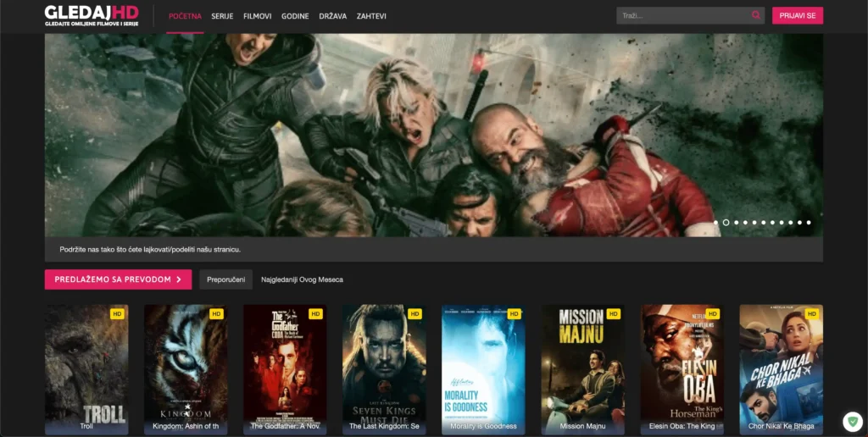Select the Preporučeni tab
Viewport: 868px width, 437px height.
click(225, 279)
